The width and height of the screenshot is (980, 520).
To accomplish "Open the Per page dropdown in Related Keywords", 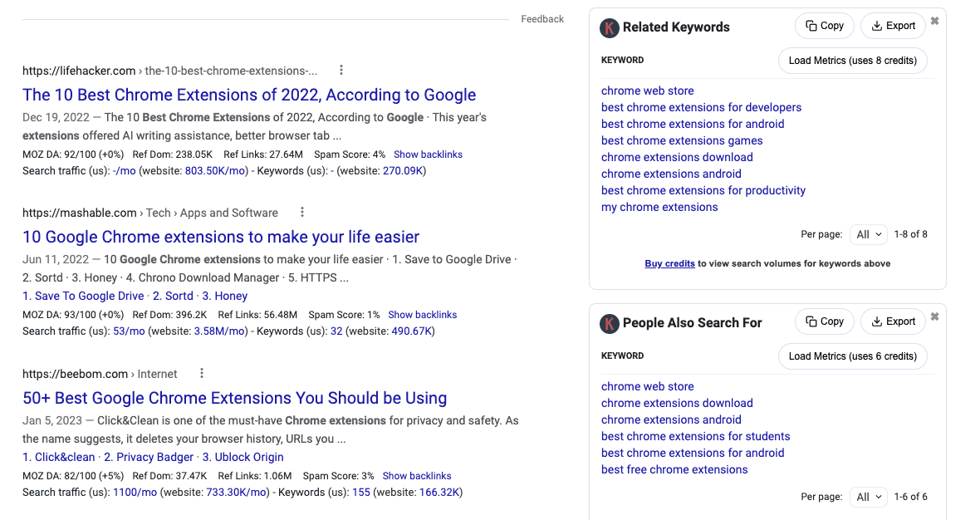I will (x=869, y=234).
